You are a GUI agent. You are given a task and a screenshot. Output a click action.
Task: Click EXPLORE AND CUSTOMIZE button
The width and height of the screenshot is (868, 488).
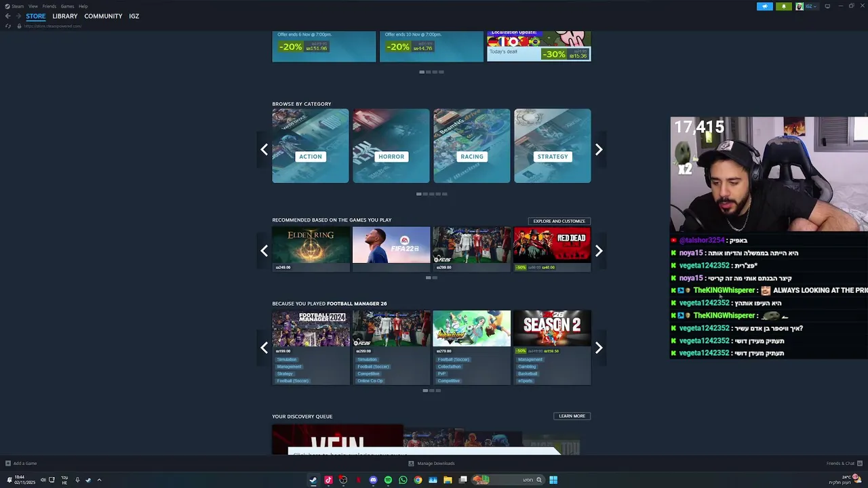tap(559, 221)
